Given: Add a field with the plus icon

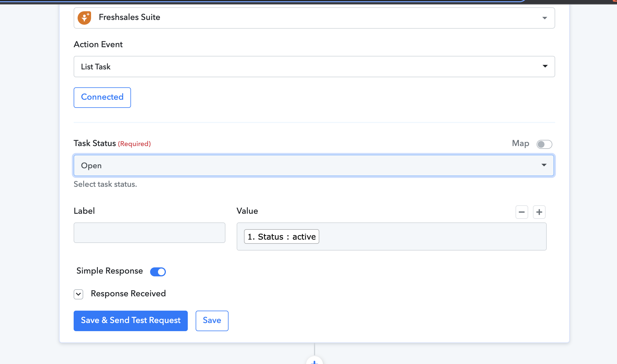Looking at the screenshot, I should 539,212.
